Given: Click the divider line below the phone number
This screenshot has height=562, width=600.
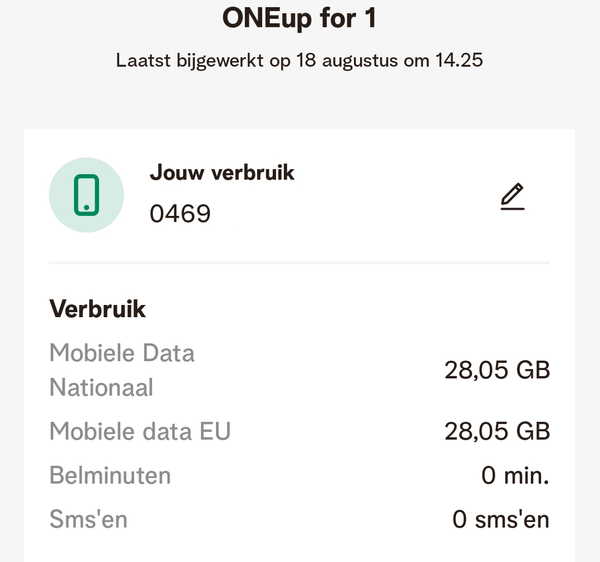Looking at the screenshot, I should (299, 263).
